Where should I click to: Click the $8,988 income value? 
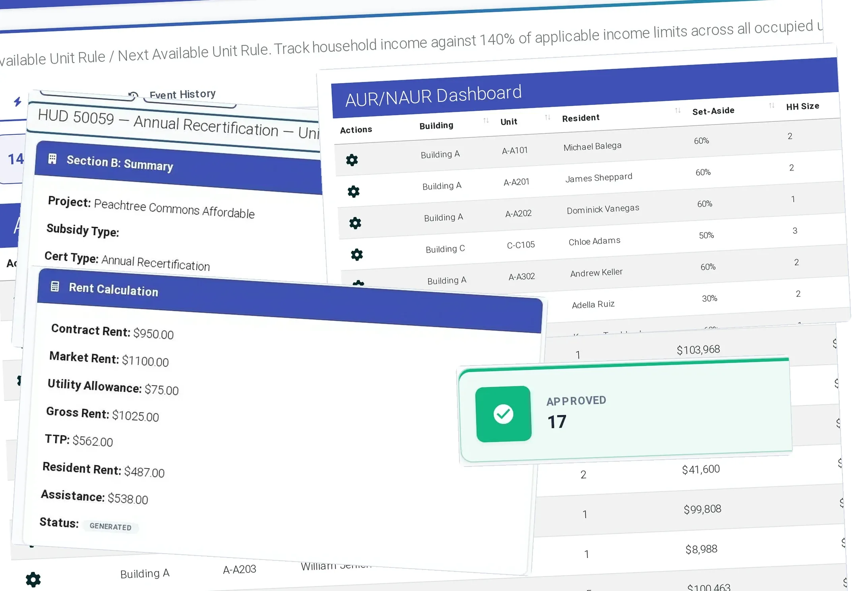click(701, 549)
